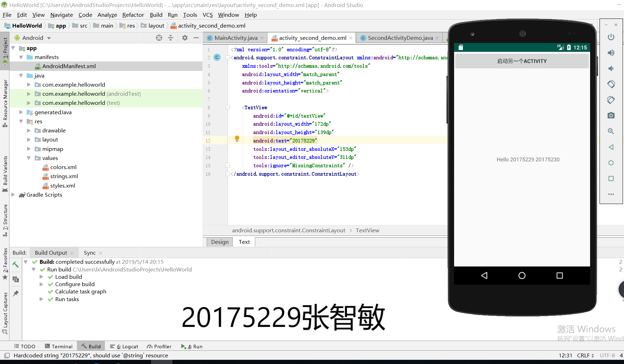Expand the Load build step
Viewport: 624px width, 364px height.
[42, 277]
